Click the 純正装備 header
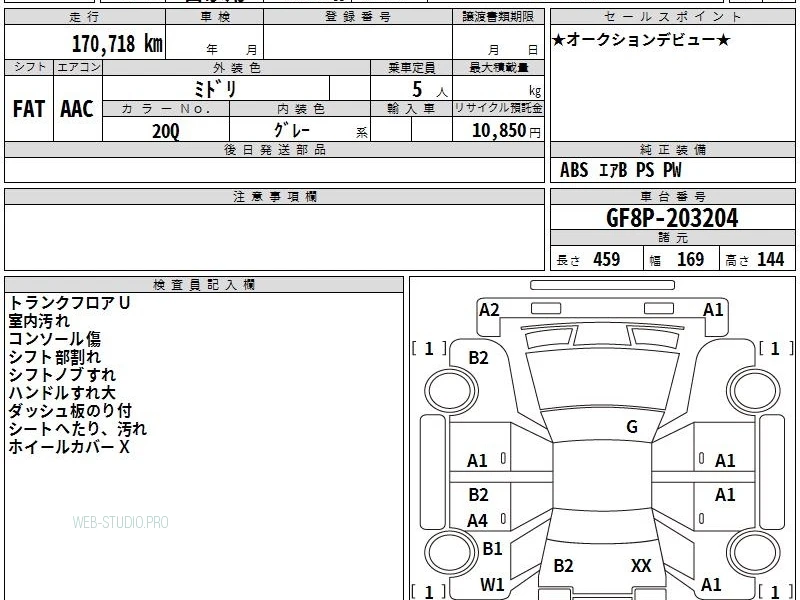 672,149
